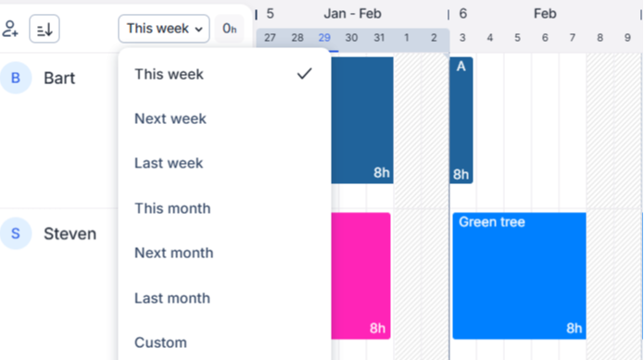Select This month range option
The image size is (644, 360).
tap(224, 208)
